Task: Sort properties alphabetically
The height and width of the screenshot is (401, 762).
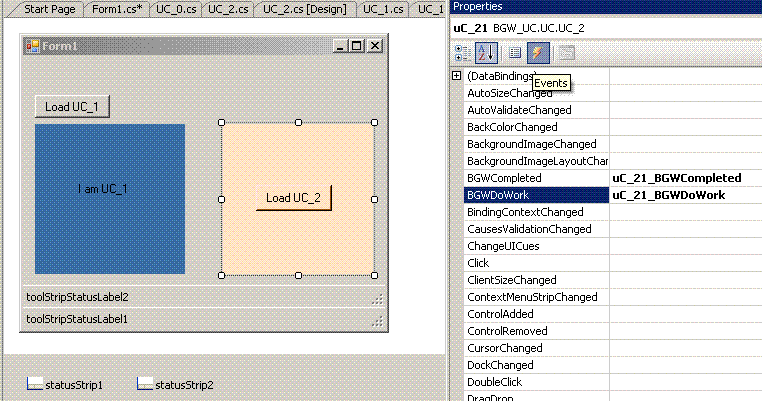Action: (x=486, y=53)
